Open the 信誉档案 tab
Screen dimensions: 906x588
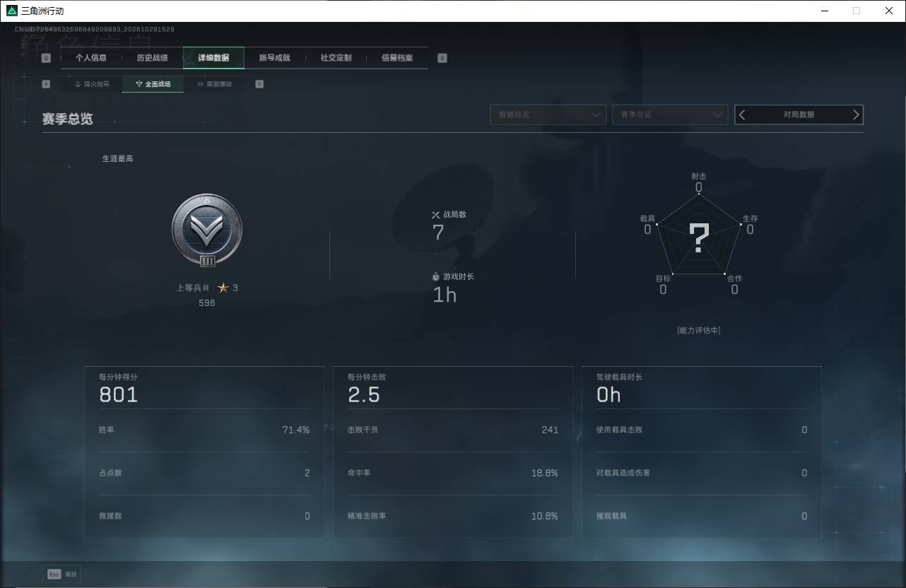[x=397, y=58]
